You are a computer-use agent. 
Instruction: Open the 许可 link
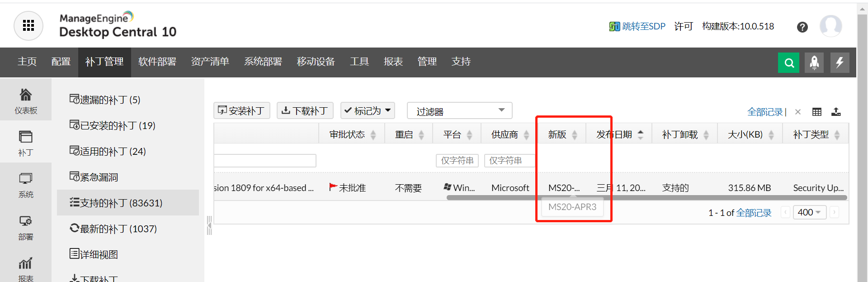coord(684,26)
